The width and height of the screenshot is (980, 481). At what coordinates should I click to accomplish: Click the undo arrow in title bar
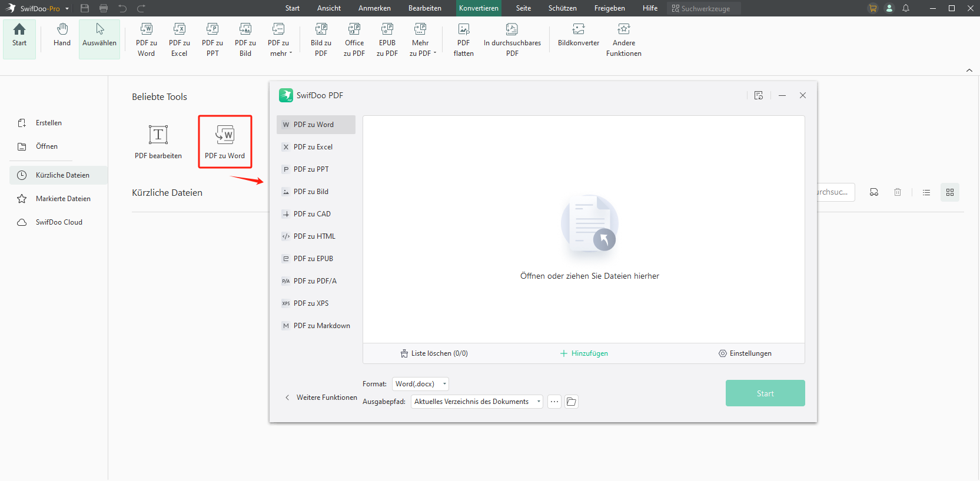(x=122, y=8)
